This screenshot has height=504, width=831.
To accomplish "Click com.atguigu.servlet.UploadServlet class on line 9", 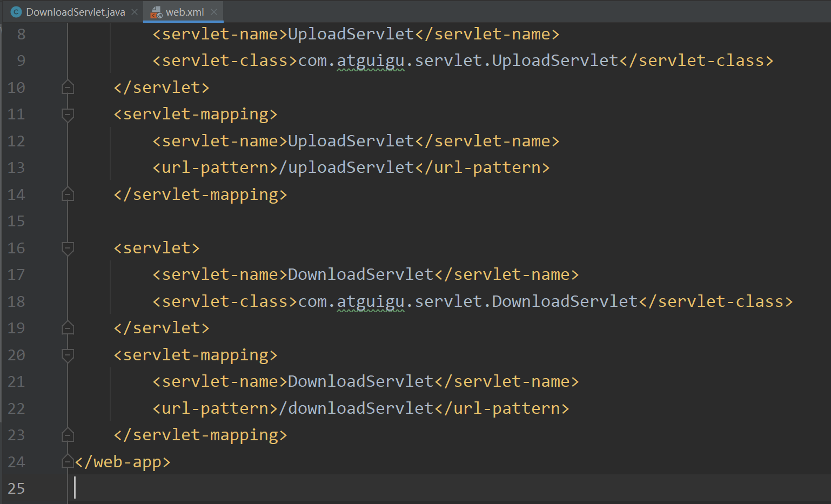I will [458, 61].
